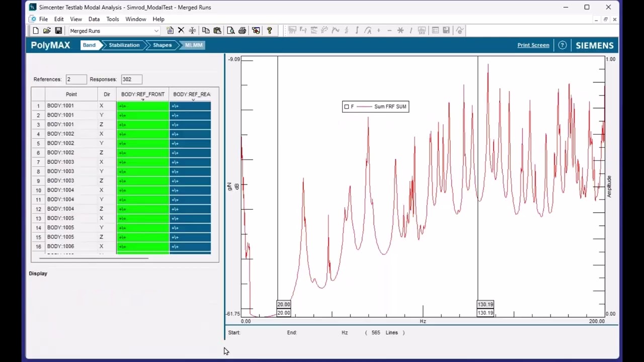Open the File menu
Screen dimensions: 644x362
click(x=43, y=19)
